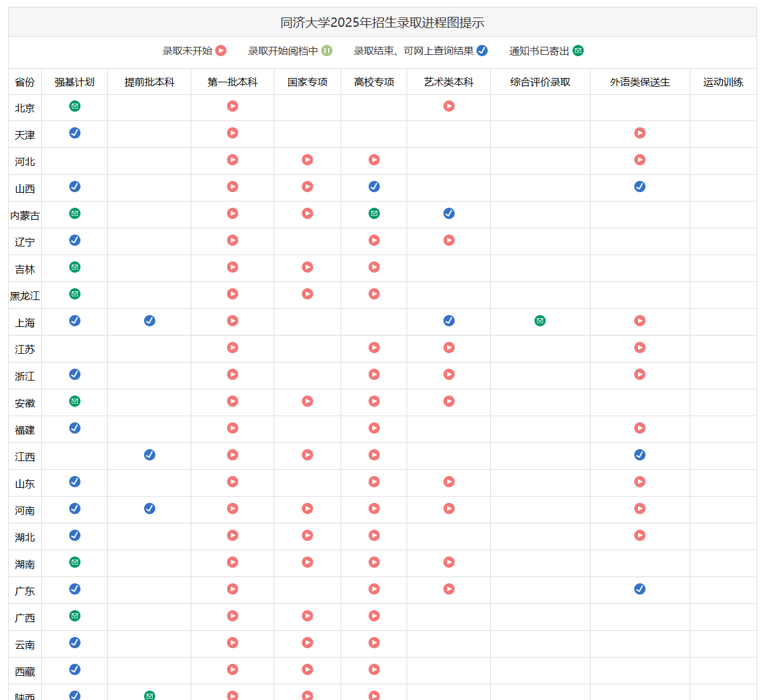This screenshot has width=764, height=700.
Task: Click 上海 第一批本科 red icon
Action: (x=233, y=321)
